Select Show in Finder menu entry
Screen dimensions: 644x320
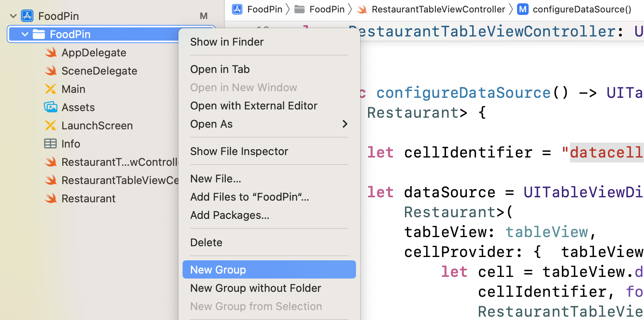[x=227, y=41]
